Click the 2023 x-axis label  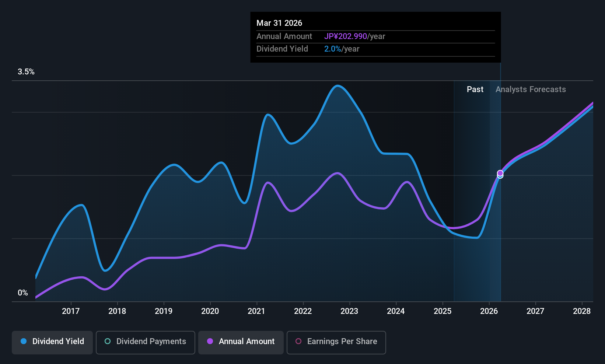(x=349, y=311)
